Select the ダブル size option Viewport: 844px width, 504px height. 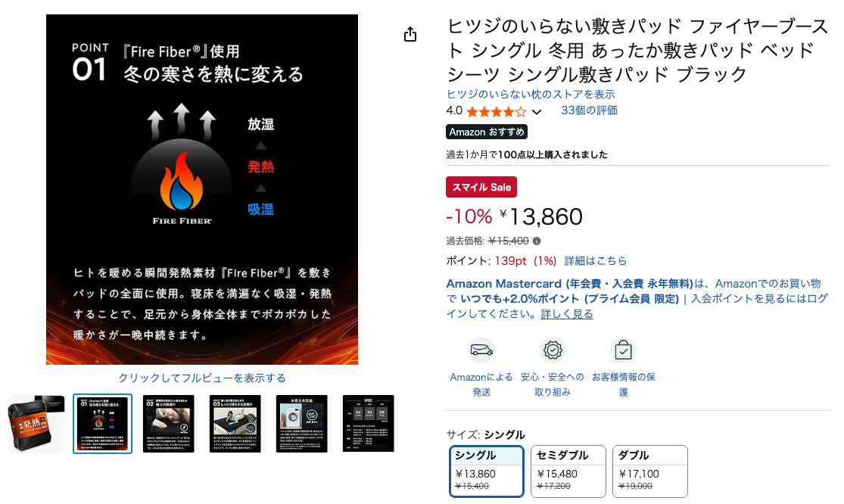pos(650,471)
